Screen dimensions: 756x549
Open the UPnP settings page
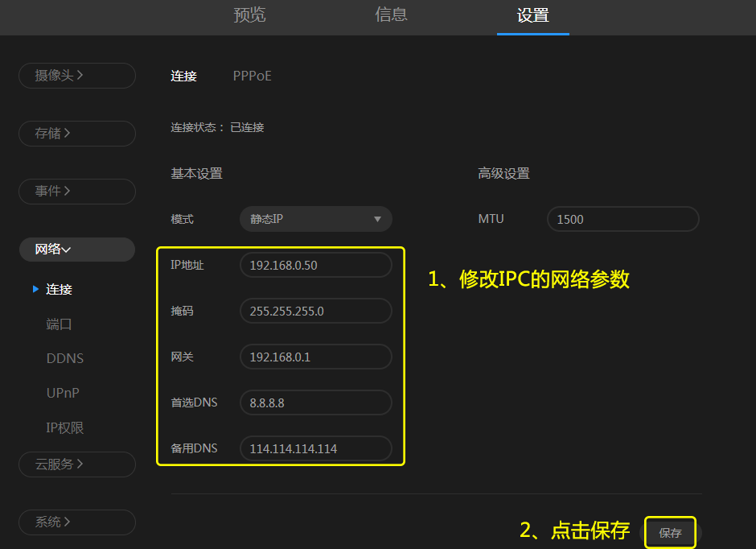[x=63, y=393]
